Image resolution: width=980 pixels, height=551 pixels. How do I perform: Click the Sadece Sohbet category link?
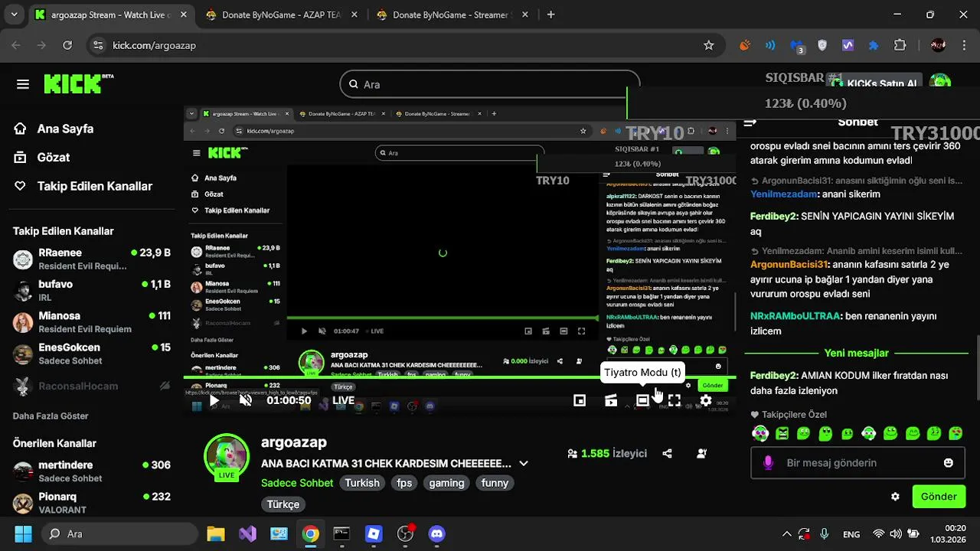coord(297,483)
